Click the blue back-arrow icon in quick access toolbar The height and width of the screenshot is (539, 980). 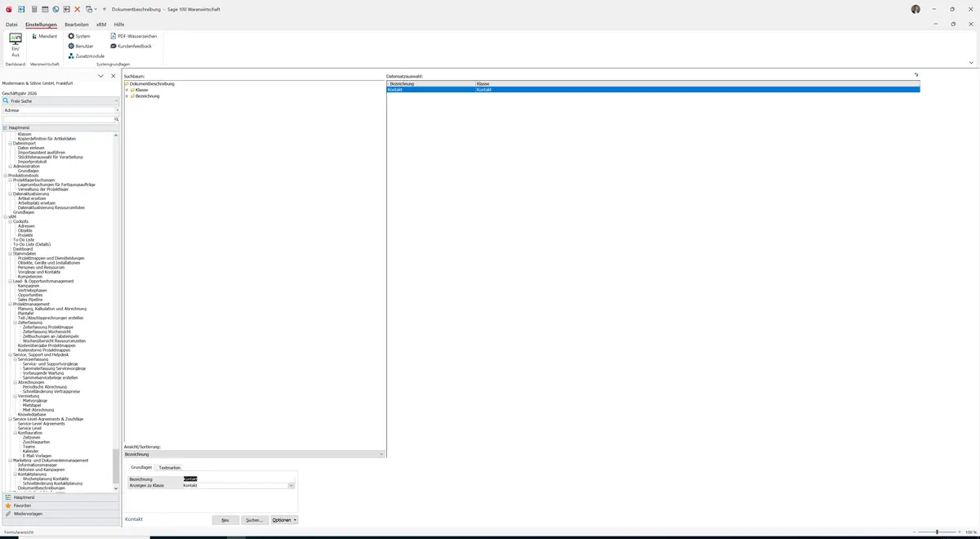coord(21,9)
